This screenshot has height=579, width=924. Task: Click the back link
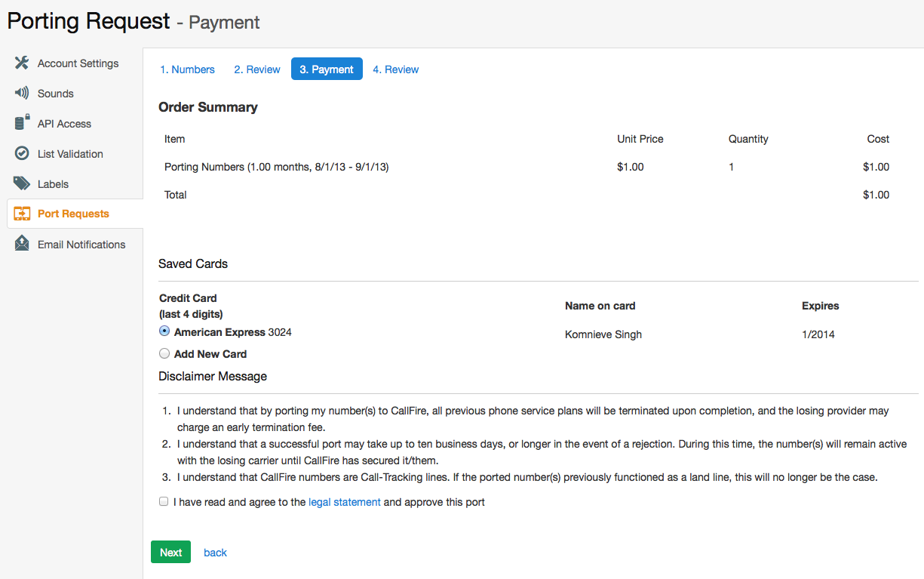[x=215, y=553]
